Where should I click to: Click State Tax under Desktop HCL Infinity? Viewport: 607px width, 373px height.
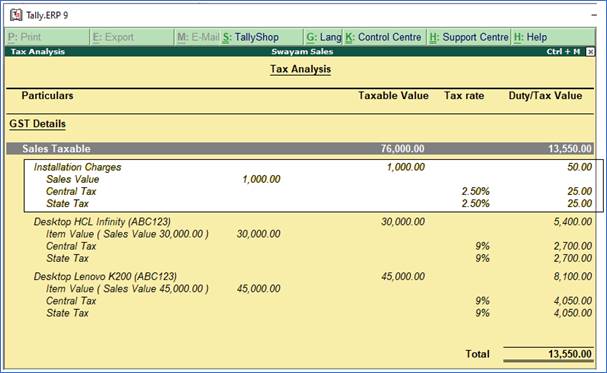coord(67,258)
